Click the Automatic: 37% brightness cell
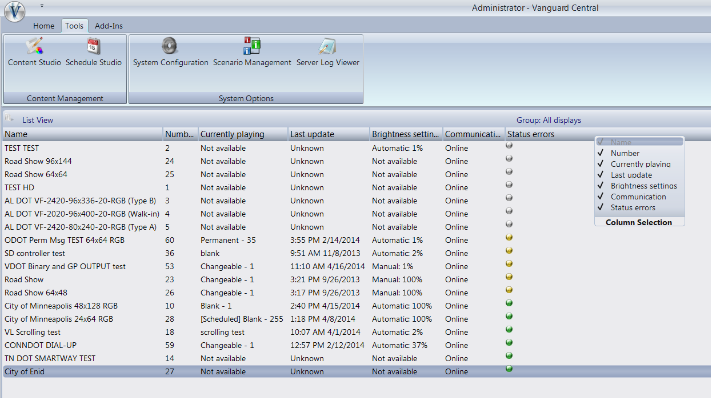The height and width of the screenshot is (398, 711). [x=399, y=345]
